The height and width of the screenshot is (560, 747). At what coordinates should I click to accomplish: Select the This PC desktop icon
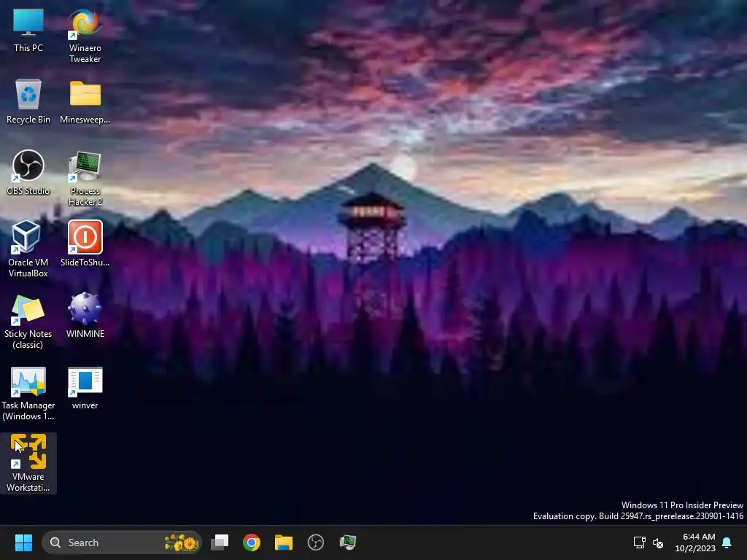click(28, 29)
